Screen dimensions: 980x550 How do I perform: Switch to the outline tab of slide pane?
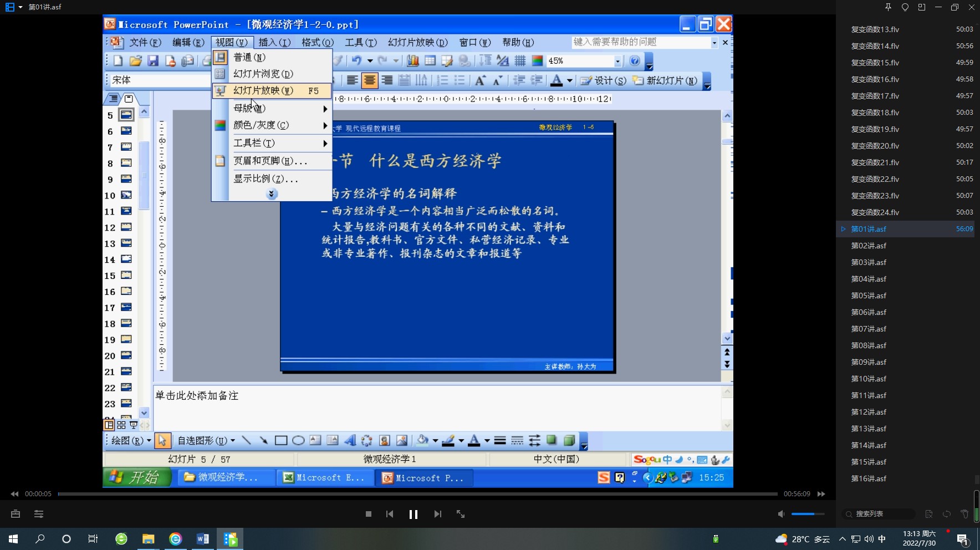(114, 99)
